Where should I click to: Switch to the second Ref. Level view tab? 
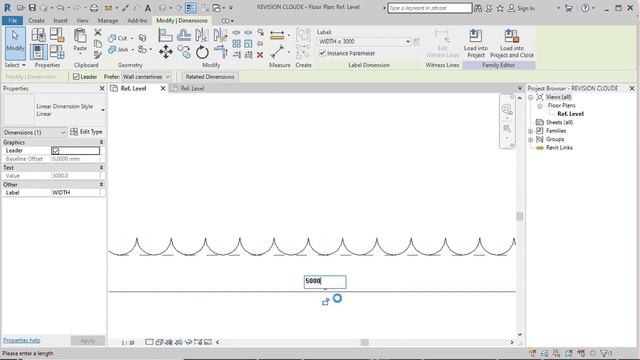pos(192,88)
